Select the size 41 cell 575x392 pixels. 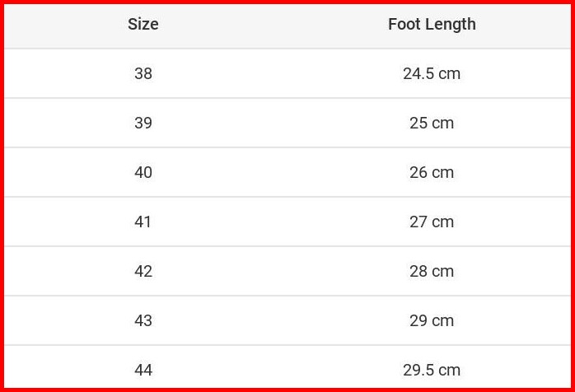[143, 222]
